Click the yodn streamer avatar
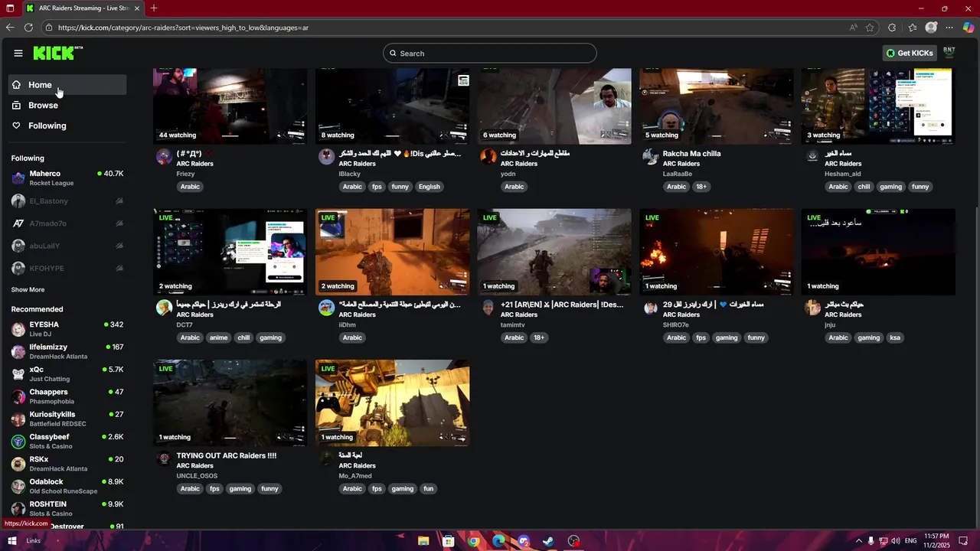This screenshot has height=551, width=980. tap(488, 157)
